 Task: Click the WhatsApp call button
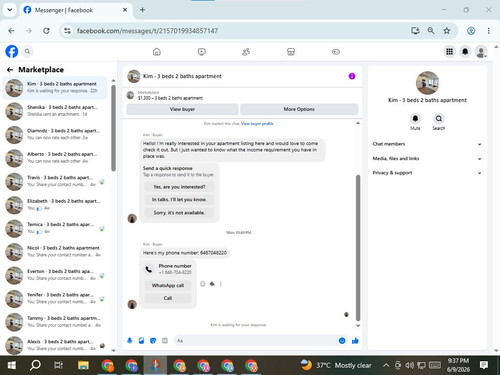(x=168, y=285)
